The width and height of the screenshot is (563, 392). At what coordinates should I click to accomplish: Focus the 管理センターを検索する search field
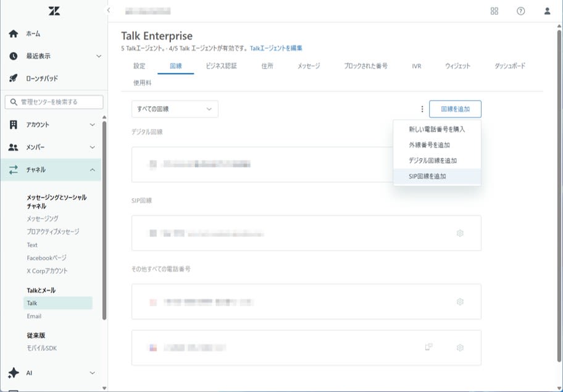(x=54, y=102)
